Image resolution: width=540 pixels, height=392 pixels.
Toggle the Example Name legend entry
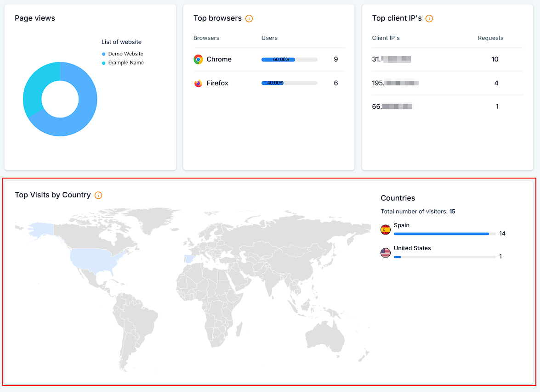coord(125,62)
